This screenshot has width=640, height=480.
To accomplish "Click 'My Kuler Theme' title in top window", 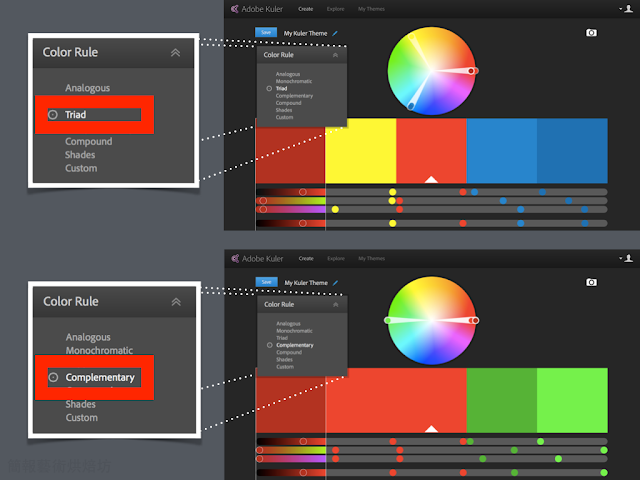I will click(x=305, y=33).
